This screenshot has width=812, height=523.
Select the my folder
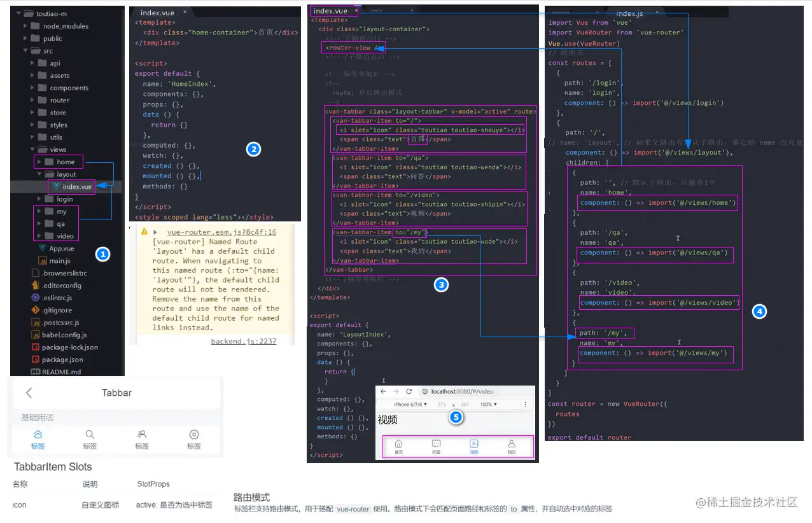(x=55, y=211)
